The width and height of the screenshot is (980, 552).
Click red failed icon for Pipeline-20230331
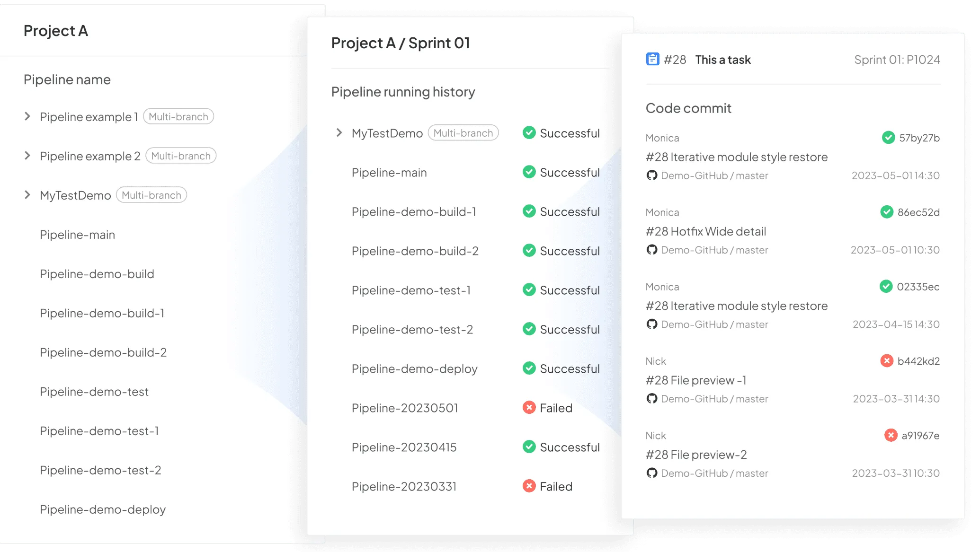click(x=529, y=486)
